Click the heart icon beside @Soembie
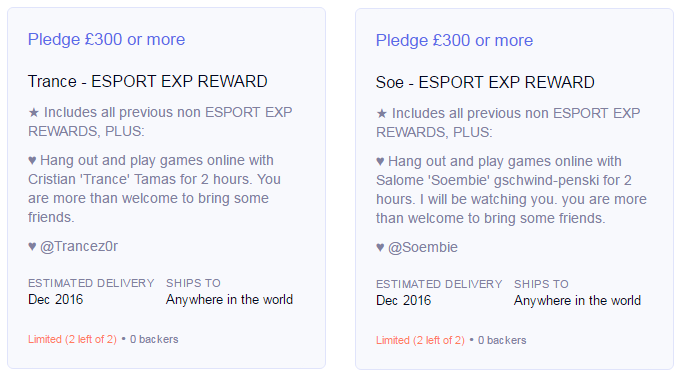 [x=380, y=248]
